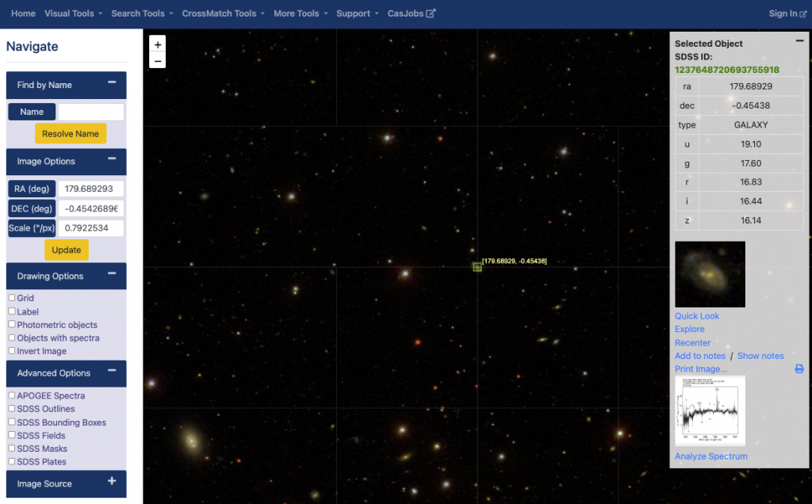
Task: Click the printer icon beside Print Image
Action: [x=799, y=369]
